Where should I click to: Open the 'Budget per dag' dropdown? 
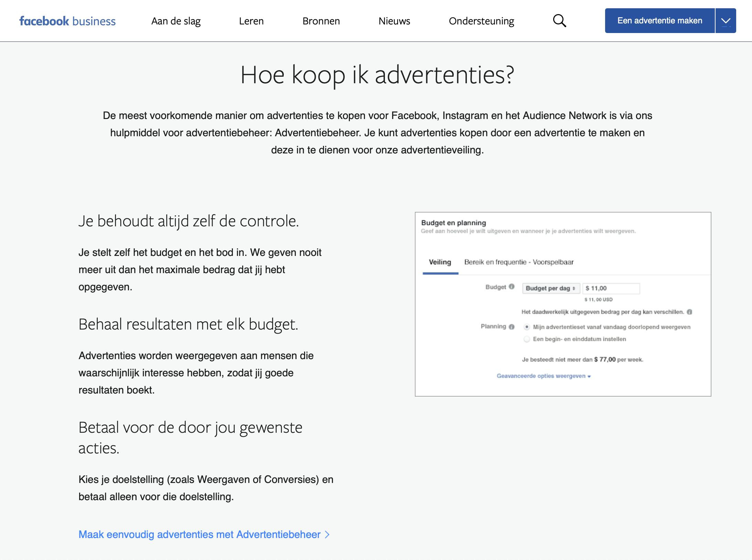(x=550, y=289)
